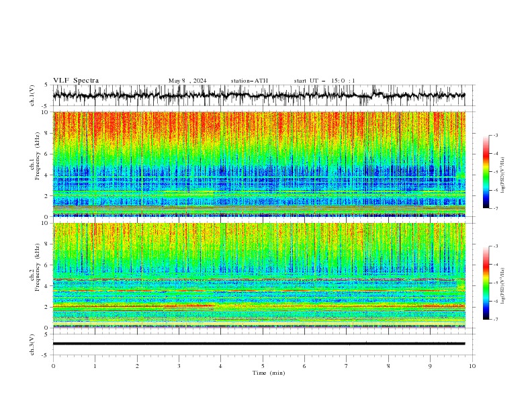Click the ch.1 'Frequency (kHz)' axis label
Screen dimensions: 532x411
38,156
